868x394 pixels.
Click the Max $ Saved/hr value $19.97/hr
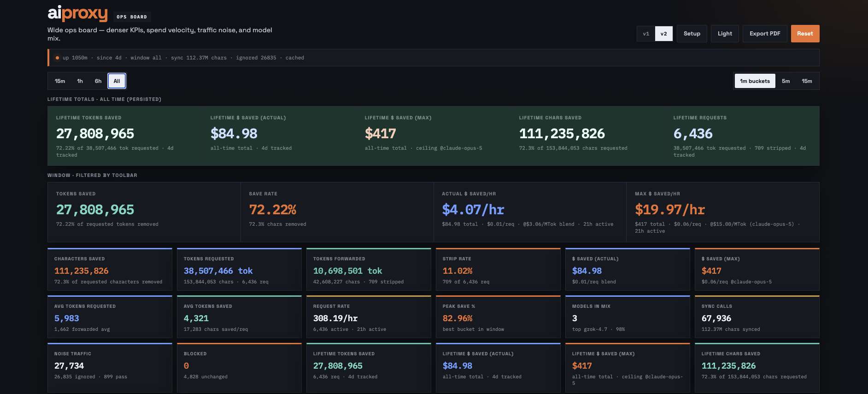(x=670, y=210)
